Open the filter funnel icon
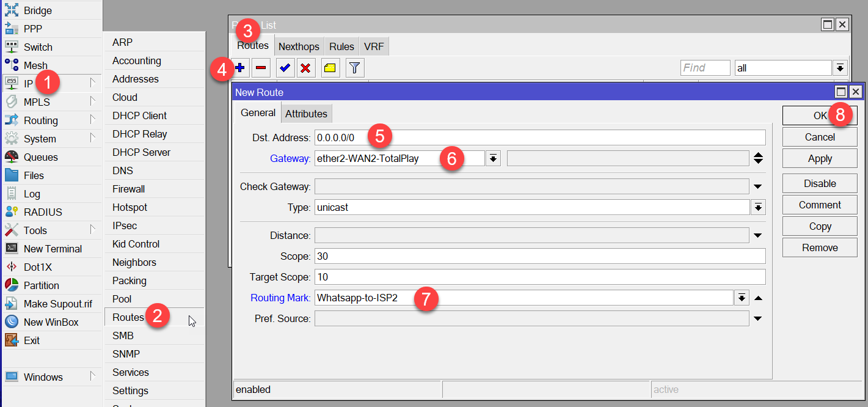This screenshot has height=407, width=868. point(355,68)
